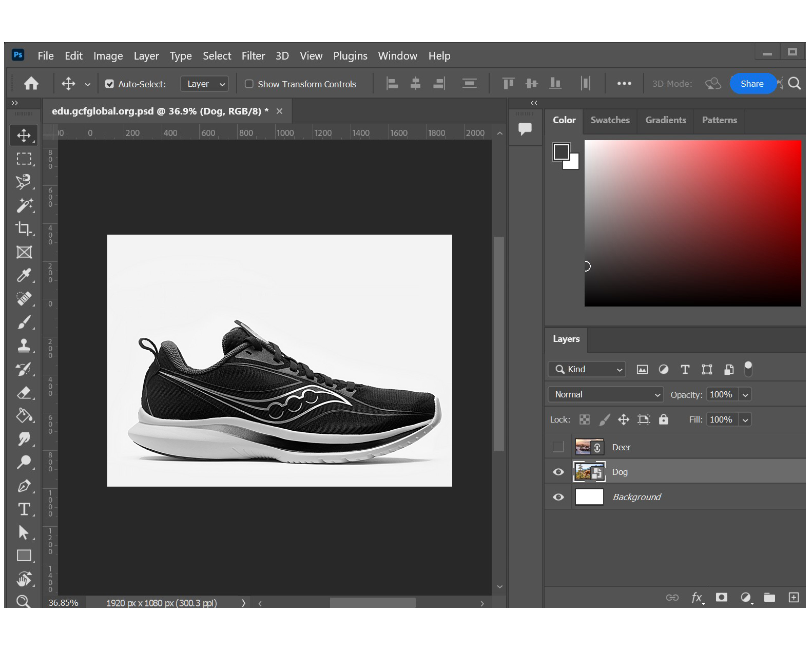Open the Move tool preset picker arrow
Screen dimensions: 812x650
88,84
